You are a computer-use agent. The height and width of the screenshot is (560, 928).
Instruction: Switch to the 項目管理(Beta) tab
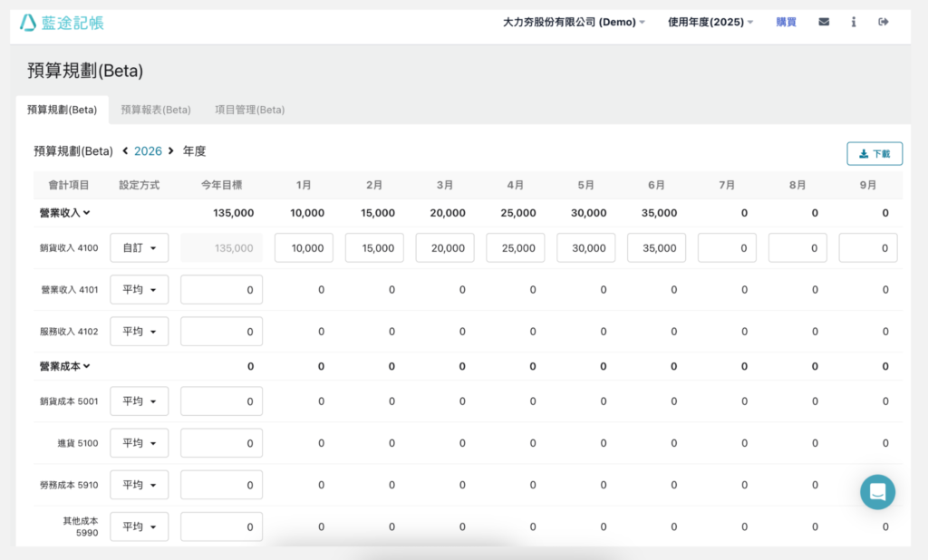[249, 110]
